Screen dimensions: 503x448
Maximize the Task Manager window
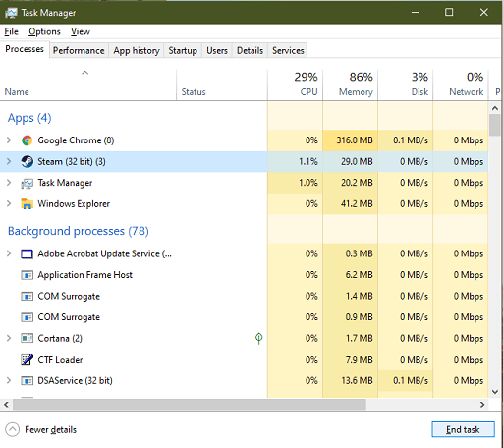click(x=449, y=13)
